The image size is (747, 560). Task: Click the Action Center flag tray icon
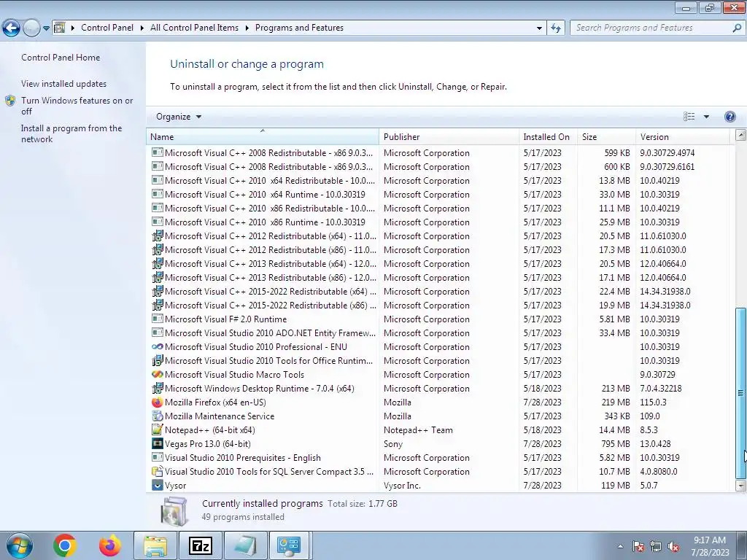pyautogui.click(x=638, y=547)
